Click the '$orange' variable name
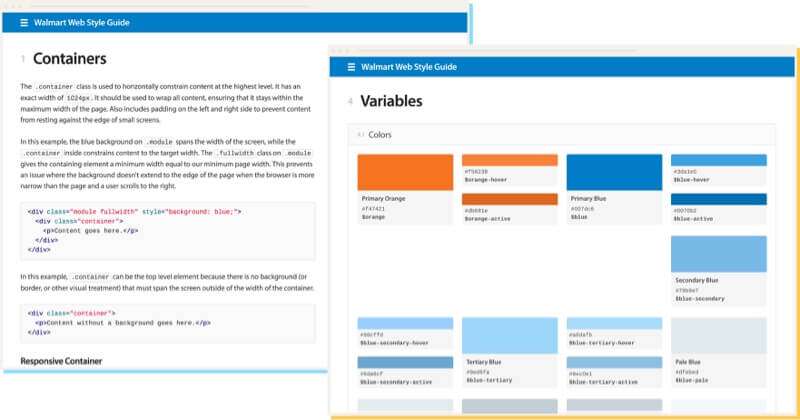 [373, 217]
